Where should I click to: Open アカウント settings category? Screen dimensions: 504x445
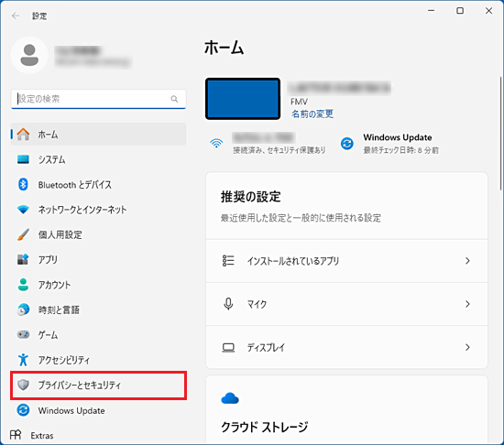pos(98,285)
